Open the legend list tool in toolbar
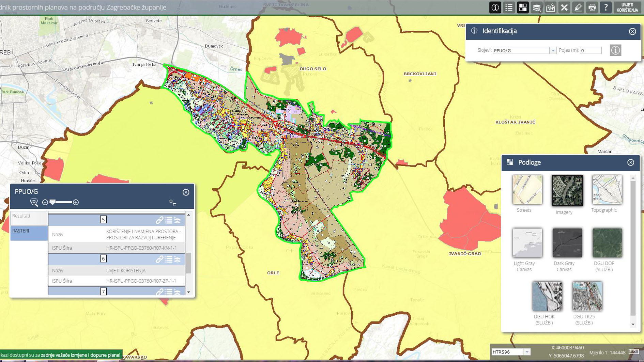 tap(509, 7)
